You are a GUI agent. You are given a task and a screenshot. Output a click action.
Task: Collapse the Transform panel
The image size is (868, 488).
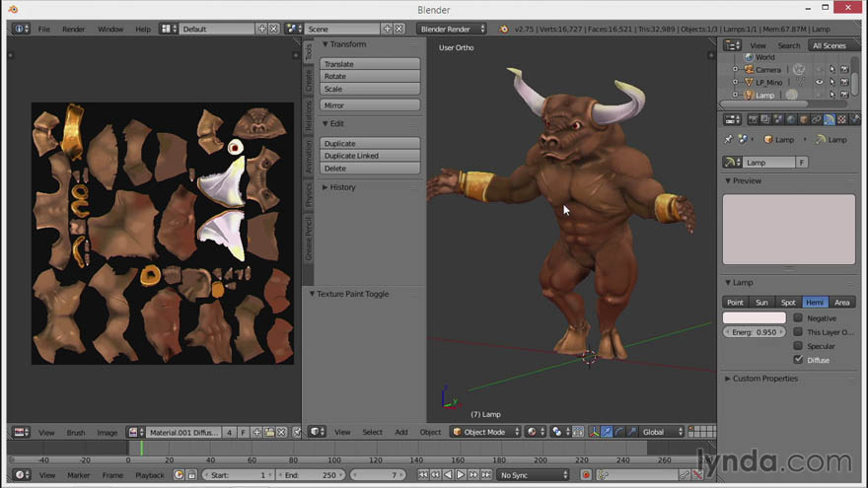click(x=325, y=44)
